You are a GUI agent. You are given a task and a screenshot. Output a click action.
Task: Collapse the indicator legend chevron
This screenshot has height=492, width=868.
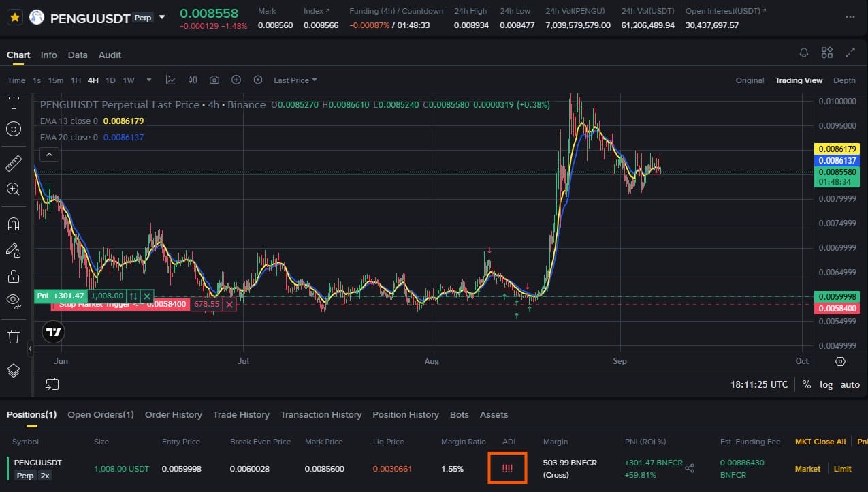tap(48, 155)
